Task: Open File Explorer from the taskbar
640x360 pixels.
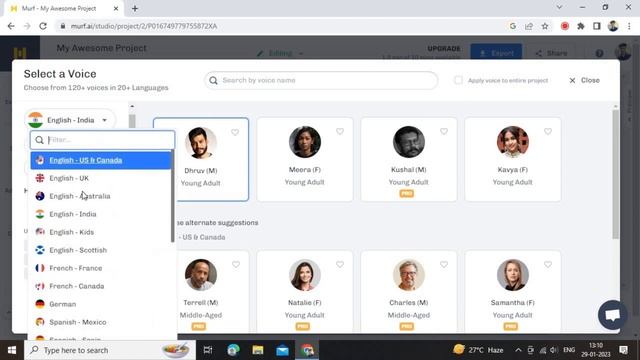Action: click(258, 350)
